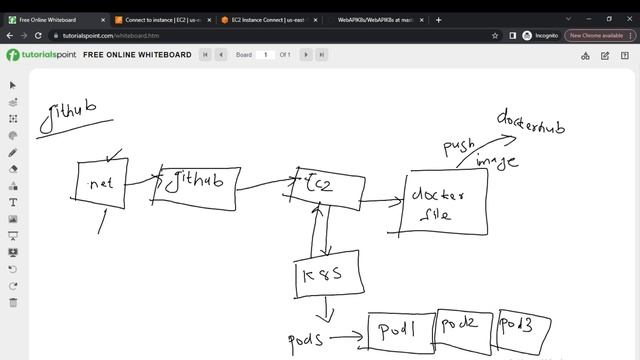Close the Free Online Whiteboard tab

103,20
